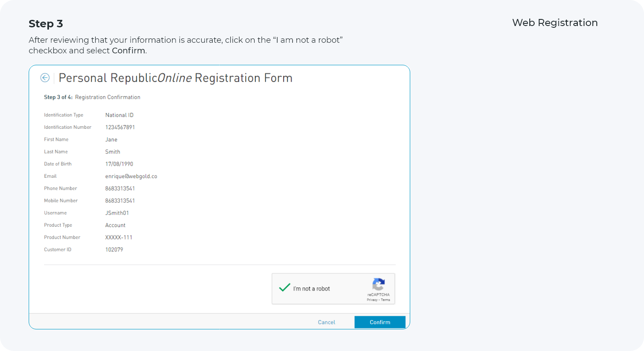Image resolution: width=644 pixels, height=351 pixels.
Task: Open the reCAPTCHA Privacy link
Action: pos(372,300)
